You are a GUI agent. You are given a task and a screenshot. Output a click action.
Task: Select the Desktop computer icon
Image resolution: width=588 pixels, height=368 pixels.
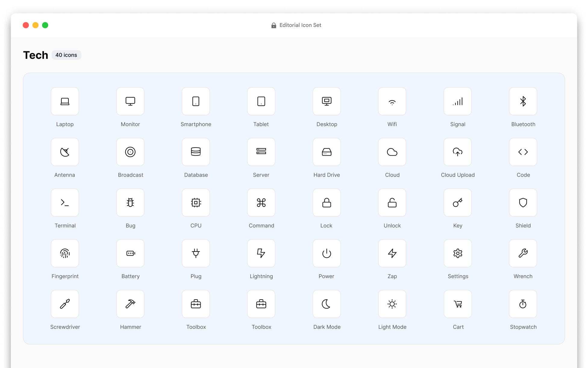point(327,101)
